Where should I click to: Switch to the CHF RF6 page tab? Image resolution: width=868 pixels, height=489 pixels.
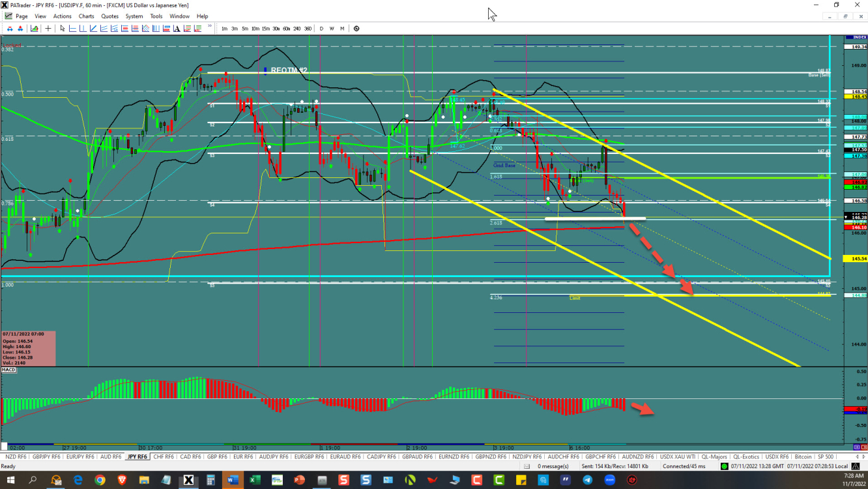163,457
